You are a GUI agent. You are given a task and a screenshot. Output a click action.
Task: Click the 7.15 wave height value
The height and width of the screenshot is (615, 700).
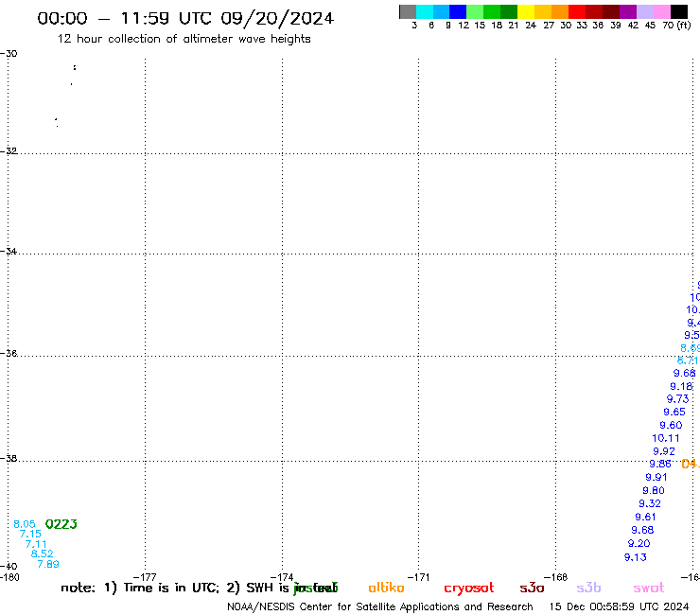pos(30,534)
